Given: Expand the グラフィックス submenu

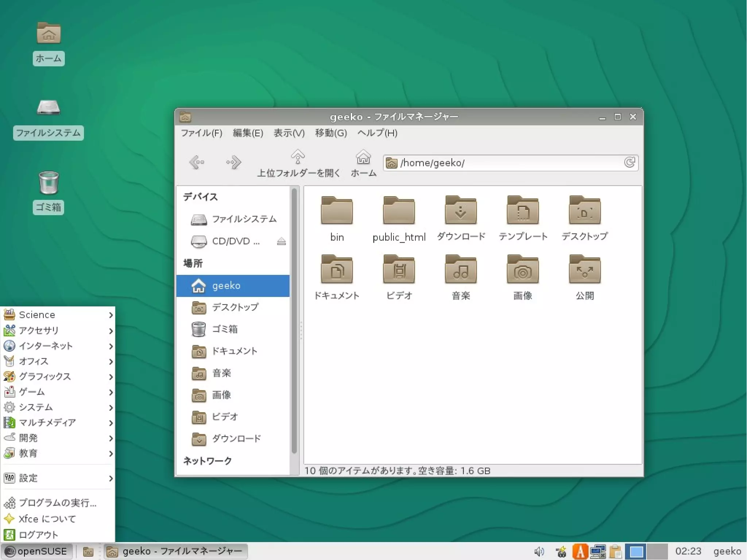Looking at the screenshot, I should 58,376.
